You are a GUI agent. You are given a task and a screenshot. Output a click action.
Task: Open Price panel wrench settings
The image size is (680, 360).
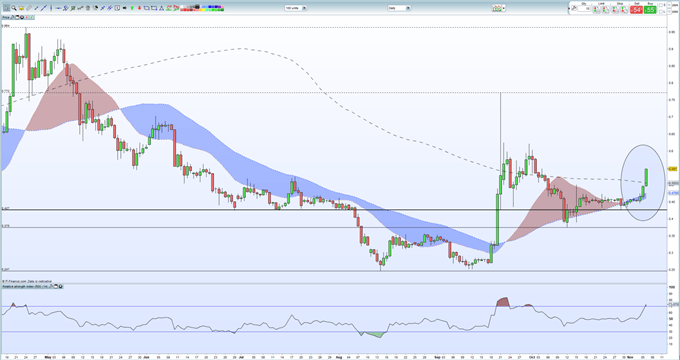12,17
